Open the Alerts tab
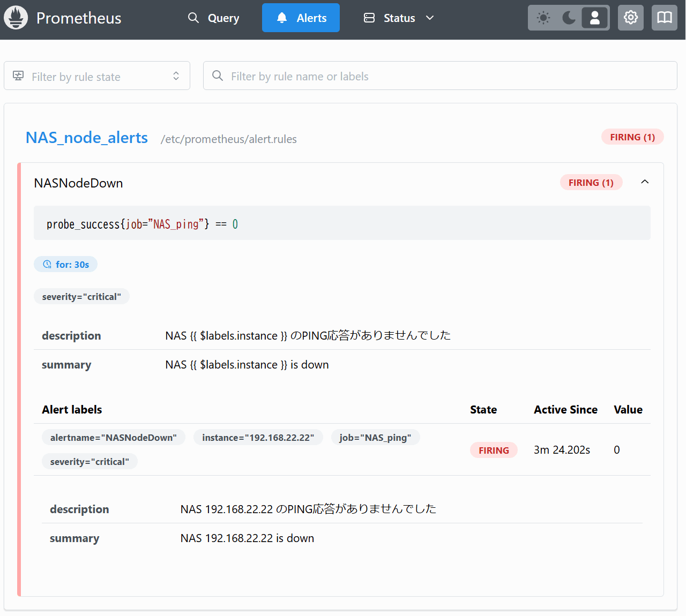 tap(301, 18)
